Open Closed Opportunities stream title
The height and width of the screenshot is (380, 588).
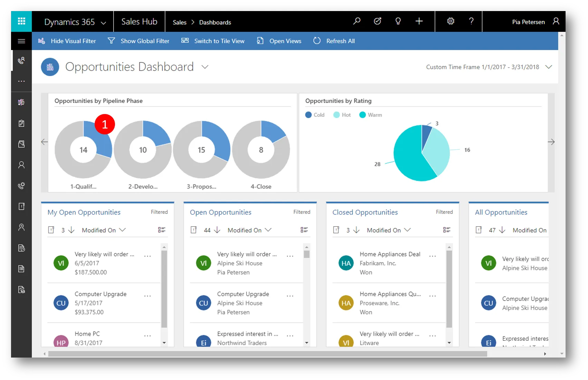click(365, 212)
